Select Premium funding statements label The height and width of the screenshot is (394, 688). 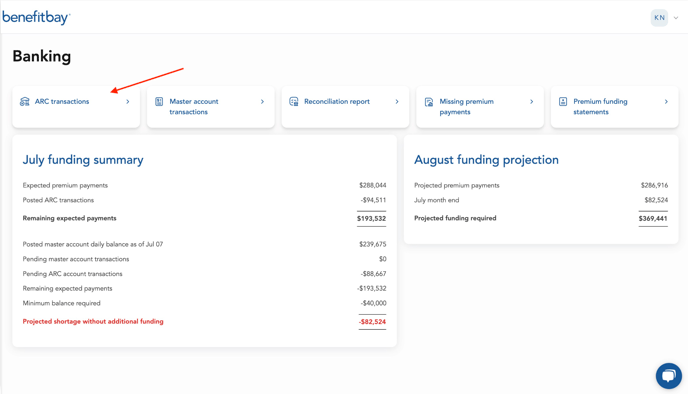pos(600,107)
